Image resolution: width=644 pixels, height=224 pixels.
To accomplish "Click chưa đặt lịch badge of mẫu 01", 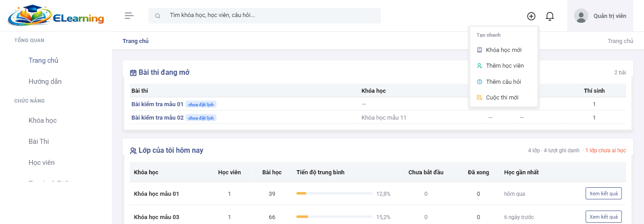I will click(x=201, y=104).
